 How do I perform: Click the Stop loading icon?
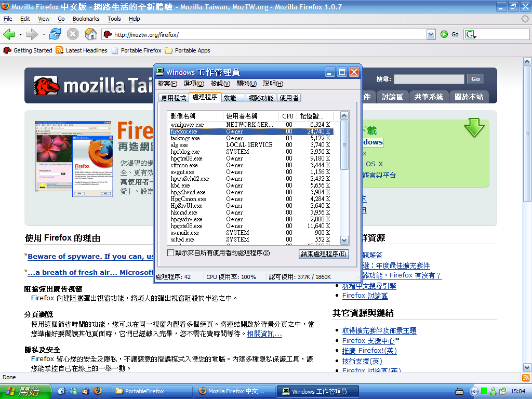pos(73,34)
